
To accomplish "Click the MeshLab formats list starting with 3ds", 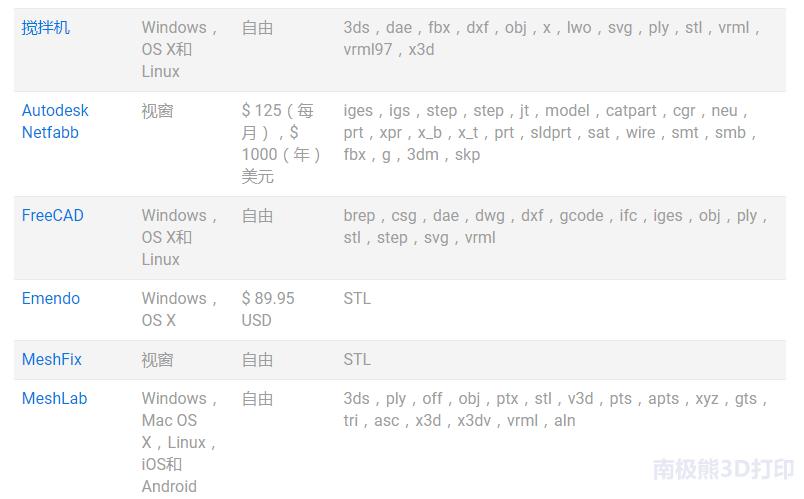I will point(556,409).
